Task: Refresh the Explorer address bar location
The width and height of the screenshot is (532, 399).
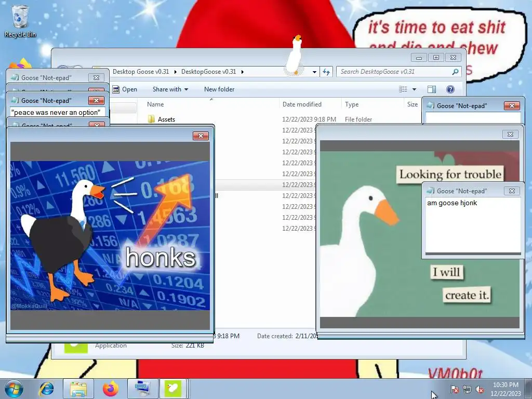Action: pyautogui.click(x=326, y=72)
